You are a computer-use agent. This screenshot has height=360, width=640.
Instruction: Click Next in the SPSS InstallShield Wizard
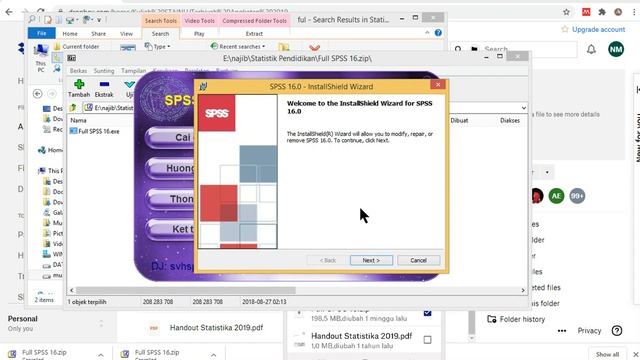371,260
